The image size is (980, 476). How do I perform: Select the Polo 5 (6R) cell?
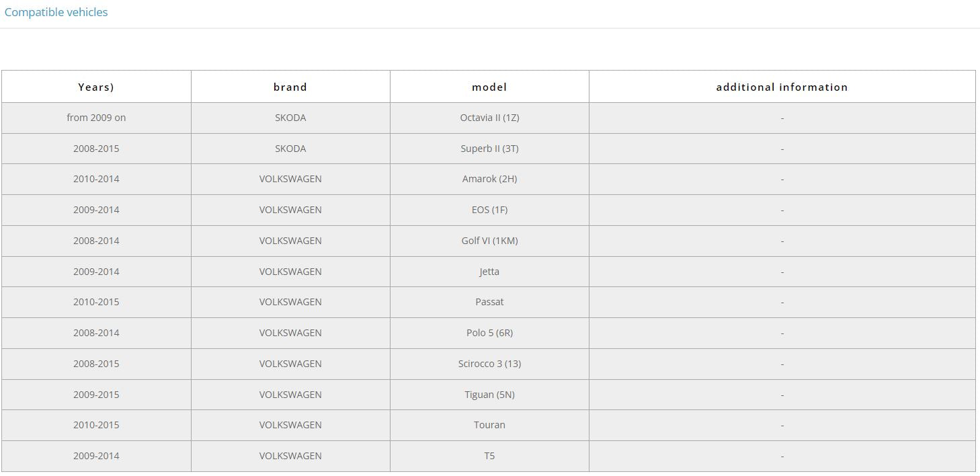click(489, 333)
